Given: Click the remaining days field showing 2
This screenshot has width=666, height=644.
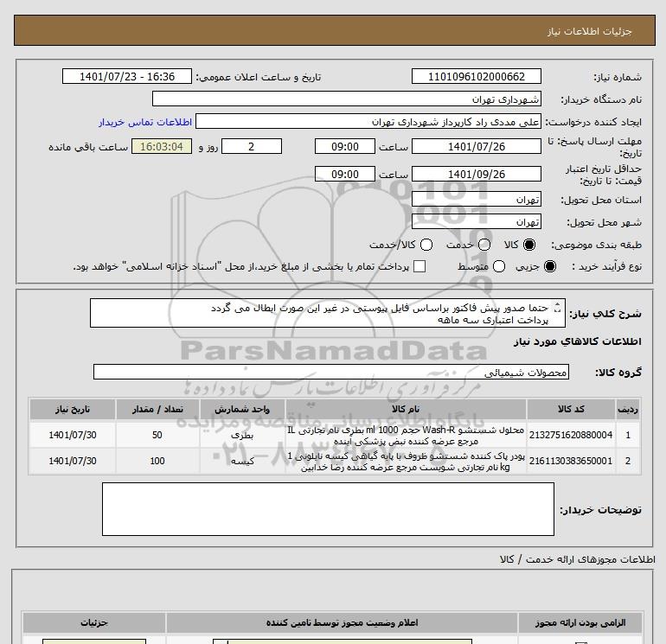Looking at the screenshot, I should click(252, 146).
